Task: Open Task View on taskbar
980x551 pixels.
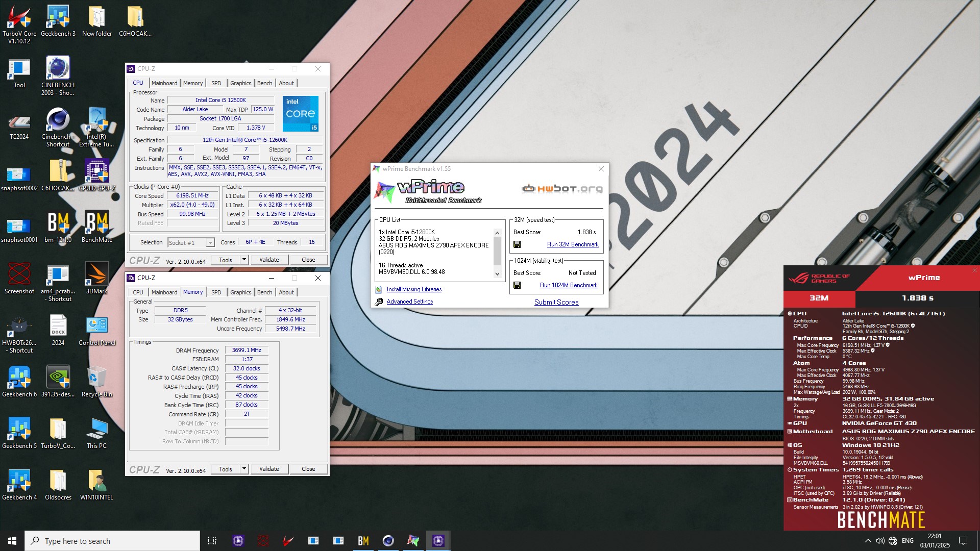Action: pyautogui.click(x=212, y=541)
